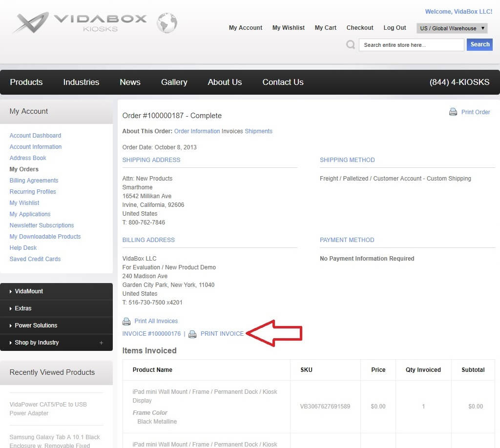Image resolution: width=500 pixels, height=448 pixels.
Task: Click the PAYMENT METHOD heading
Action: pyautogui.click(x=347, y=240)
